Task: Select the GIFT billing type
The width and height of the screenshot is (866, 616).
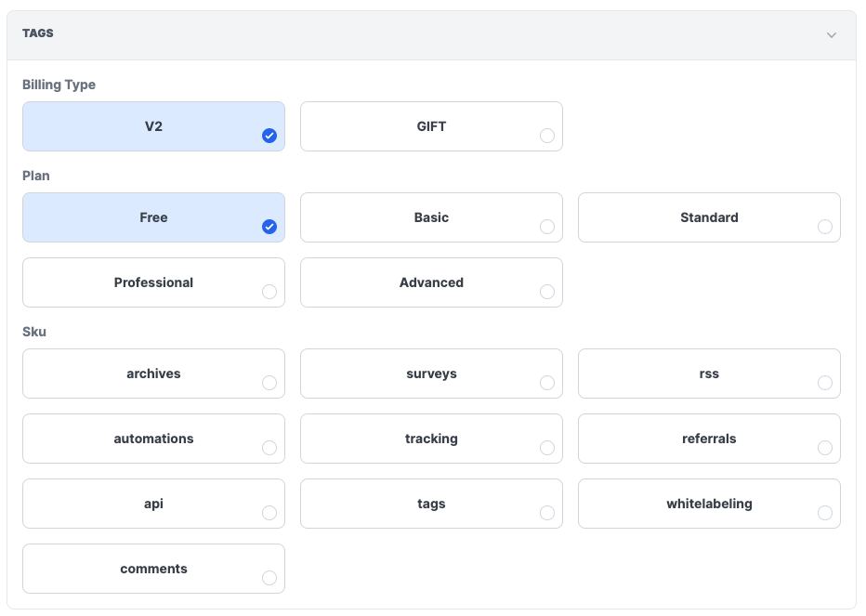Action: tap(431, 126)
